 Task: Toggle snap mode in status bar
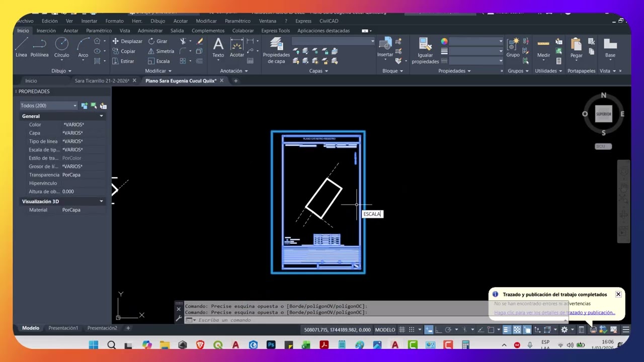(412, 330)
